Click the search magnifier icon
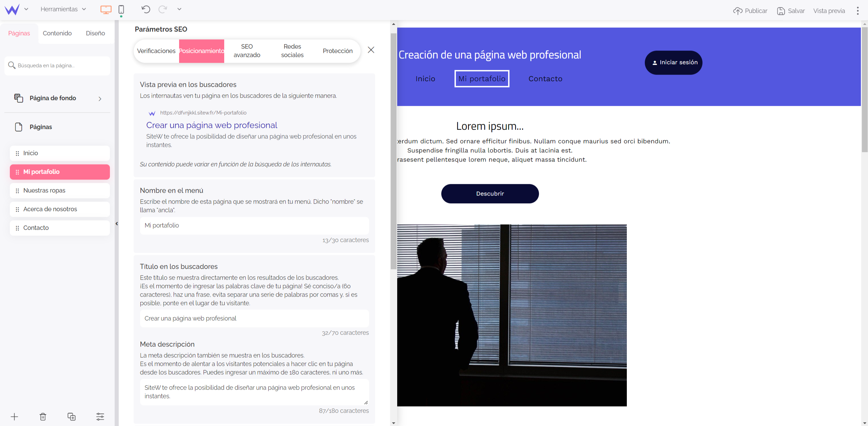 [x=12, y=65]
